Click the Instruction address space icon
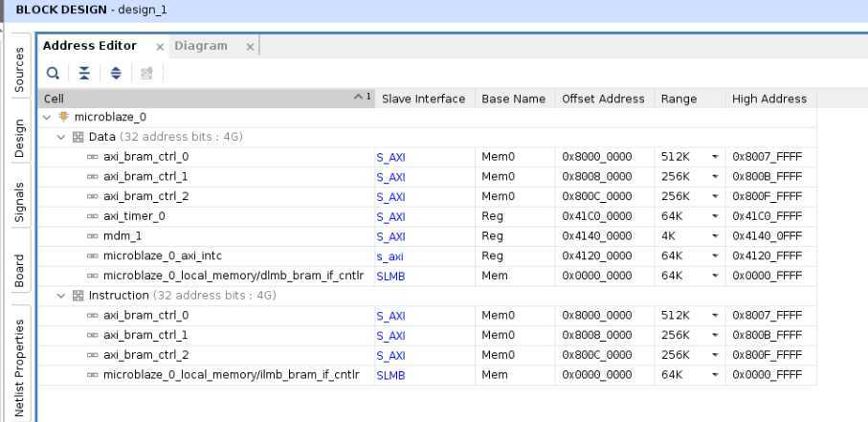Viewport: 868px width, 422px height. (78, 295)
